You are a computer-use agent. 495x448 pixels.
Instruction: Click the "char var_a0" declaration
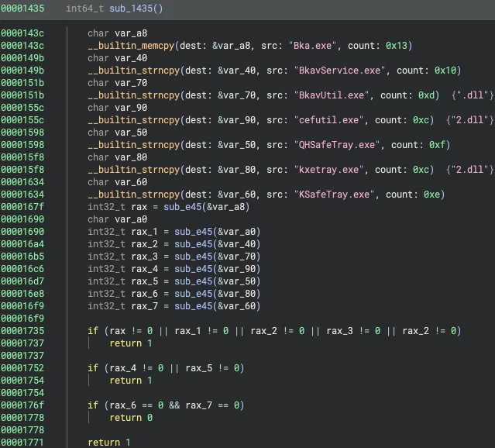point(118,219)
